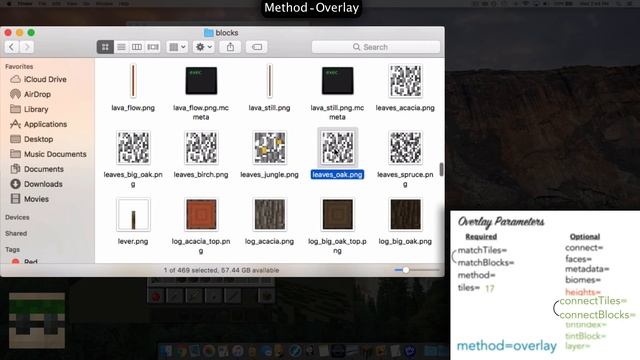Select the lava_flow.png file thumbnail

point(133,81)
